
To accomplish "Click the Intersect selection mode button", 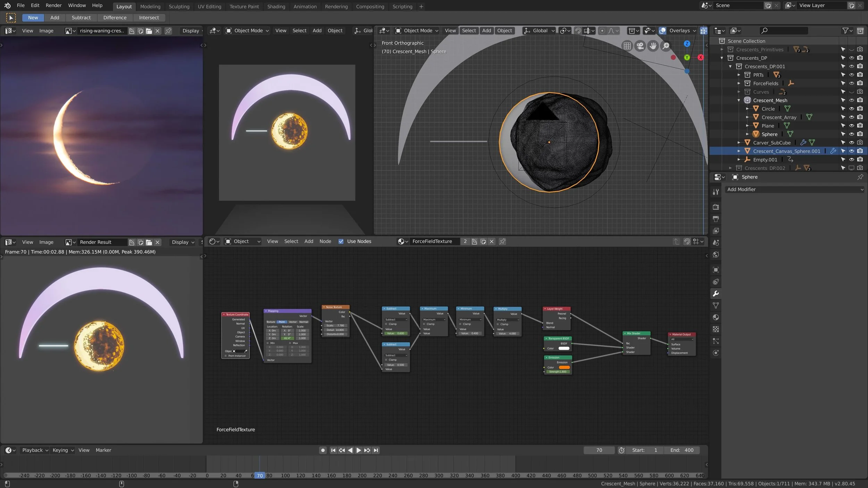I will (x=149, y=18).
